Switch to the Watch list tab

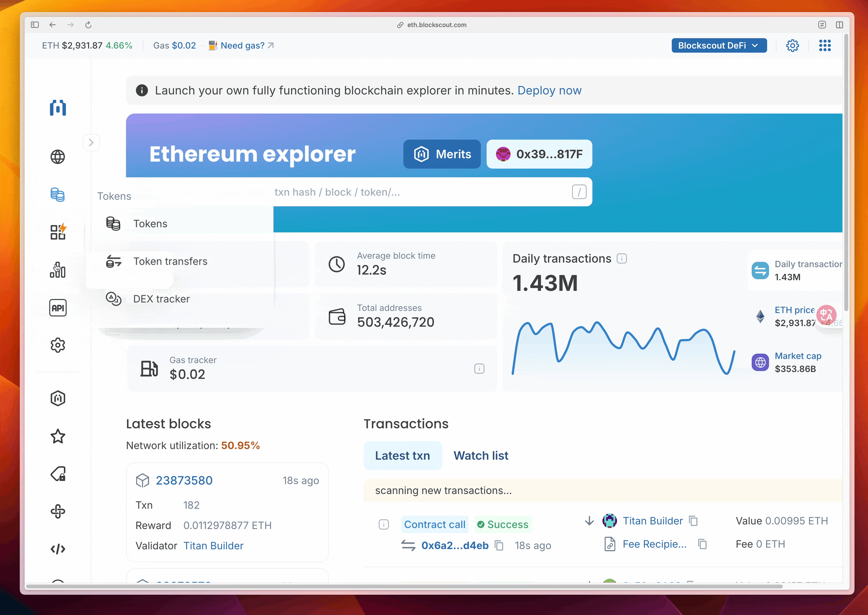(481, 456)
